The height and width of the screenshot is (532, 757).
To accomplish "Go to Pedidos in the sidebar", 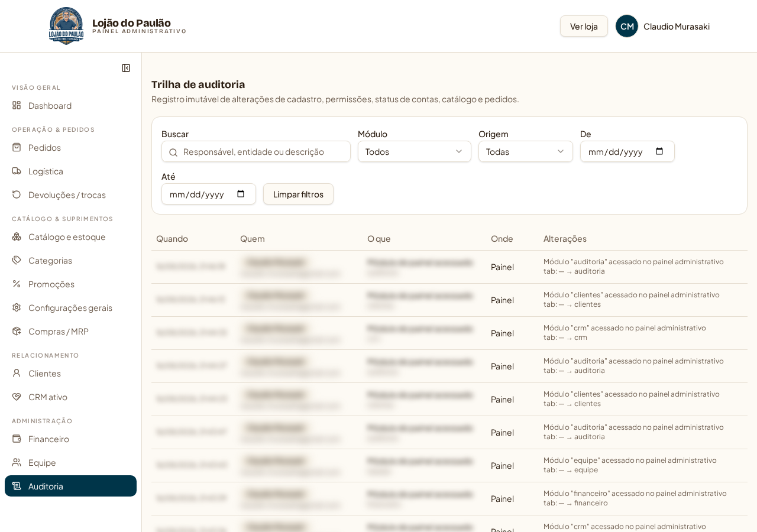I will pyautogui.click(x=70, y=147).
